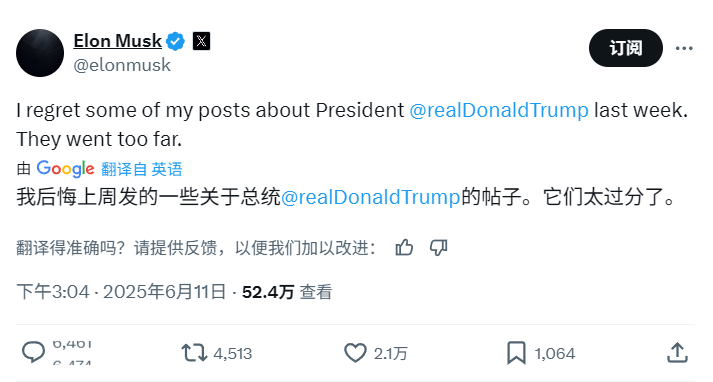Click the Elon Musk display name

click(117, 41)
